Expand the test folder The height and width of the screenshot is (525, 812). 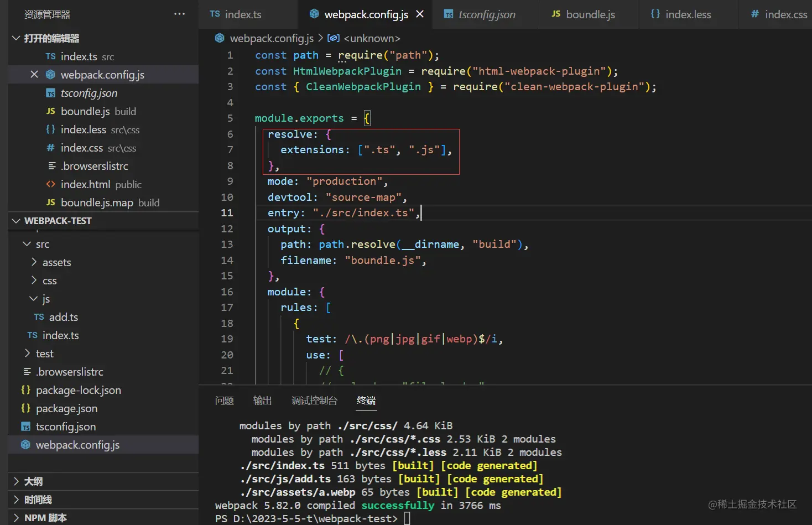coord(27,354)
